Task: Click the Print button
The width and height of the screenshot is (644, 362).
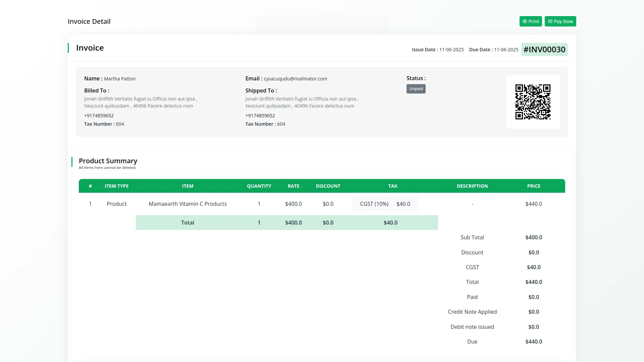Action: [530, 21]
